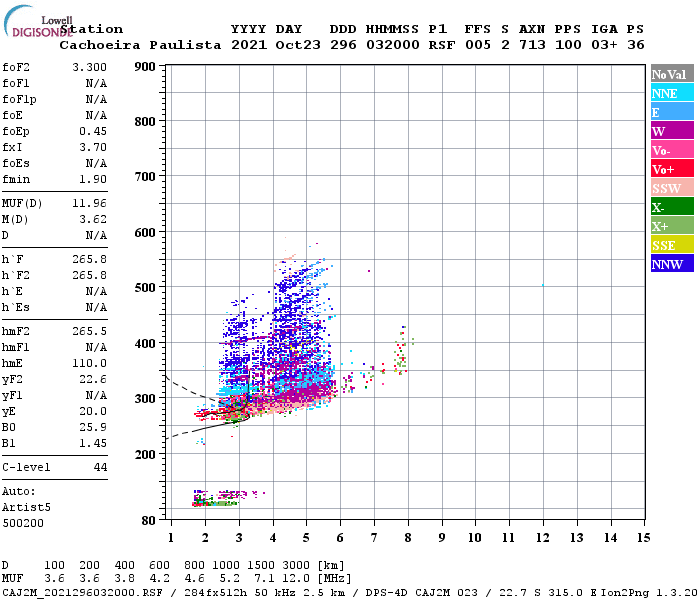Image resolution: width=700 pixels, height=600 pixels.
Task: Select the E blue legend swatch
Action: 672,112
